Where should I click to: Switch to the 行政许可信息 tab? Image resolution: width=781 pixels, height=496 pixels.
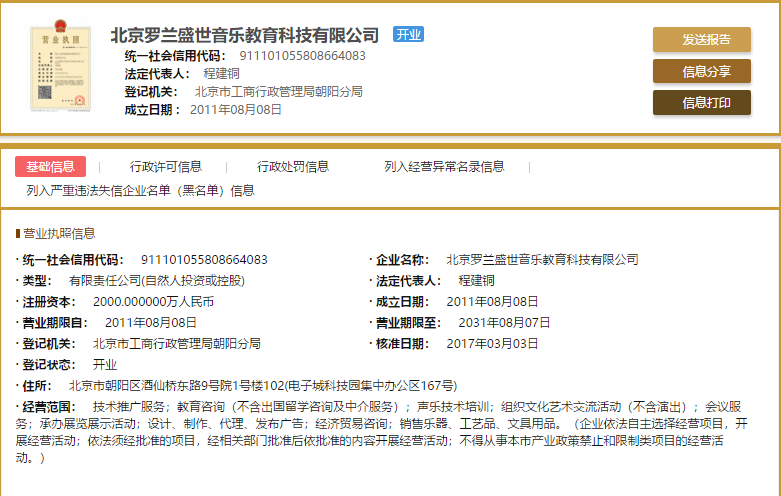166,167
